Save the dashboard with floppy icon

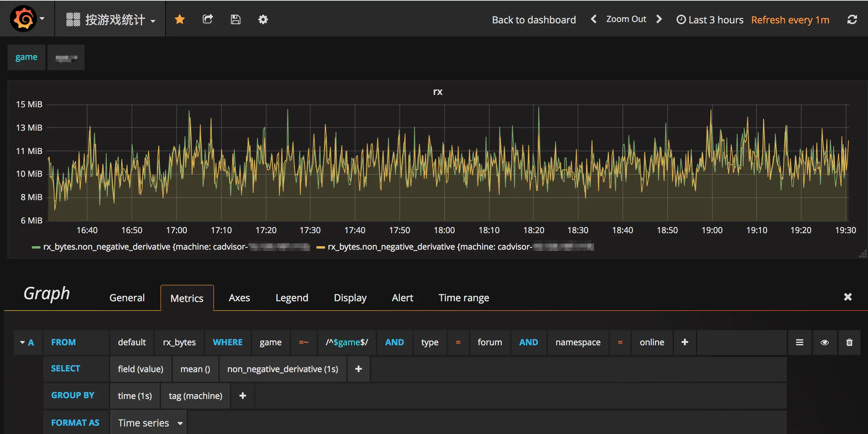235,19
